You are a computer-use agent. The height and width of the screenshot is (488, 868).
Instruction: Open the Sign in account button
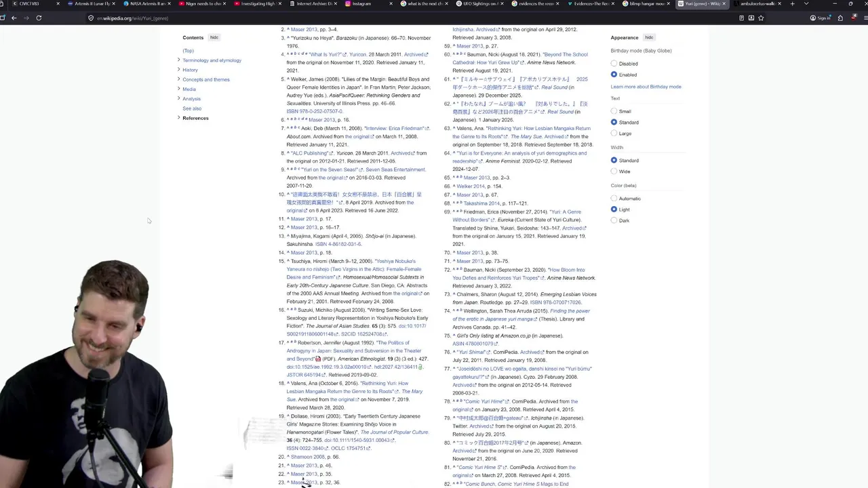point(819,18)
